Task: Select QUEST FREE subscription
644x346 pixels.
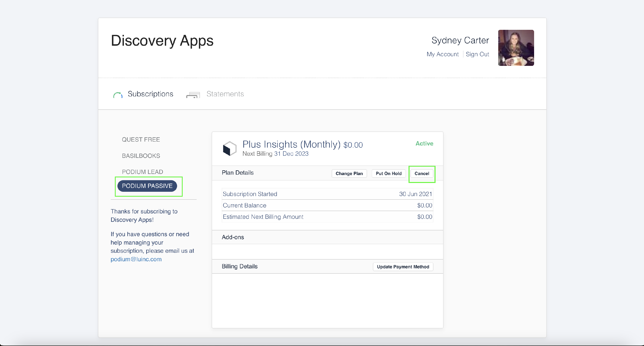Action: click(141, 139)
